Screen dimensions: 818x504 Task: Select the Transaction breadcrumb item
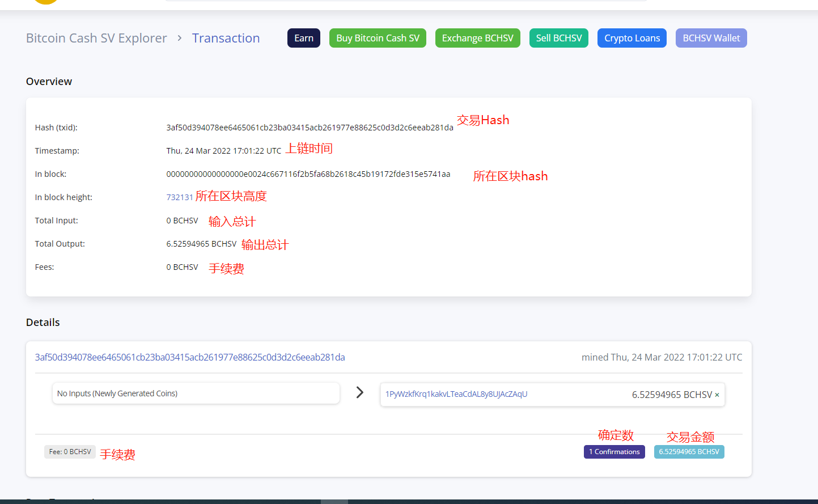(x=226, y=38)
